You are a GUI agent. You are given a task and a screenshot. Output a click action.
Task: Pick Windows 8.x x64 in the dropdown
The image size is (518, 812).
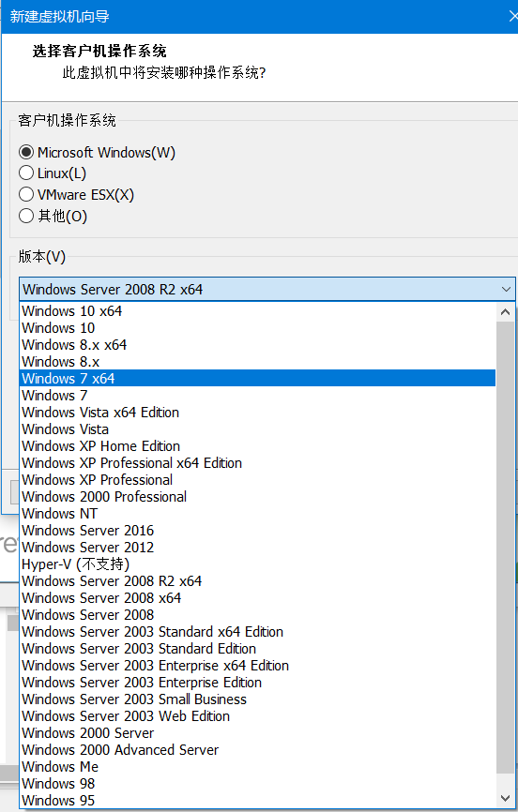(x=258, y=345)
